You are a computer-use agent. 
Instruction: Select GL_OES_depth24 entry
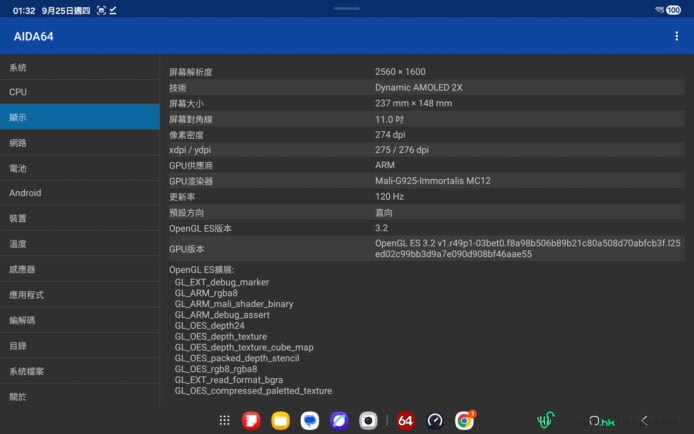(x=209, y=325)
